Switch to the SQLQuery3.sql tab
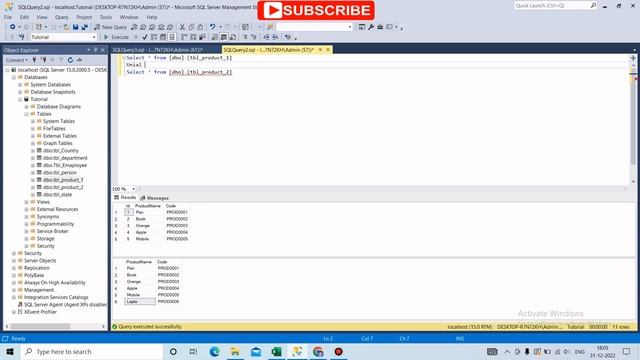Image resolution: width=640 pixels, height=360 pixels. coord(157,50)
